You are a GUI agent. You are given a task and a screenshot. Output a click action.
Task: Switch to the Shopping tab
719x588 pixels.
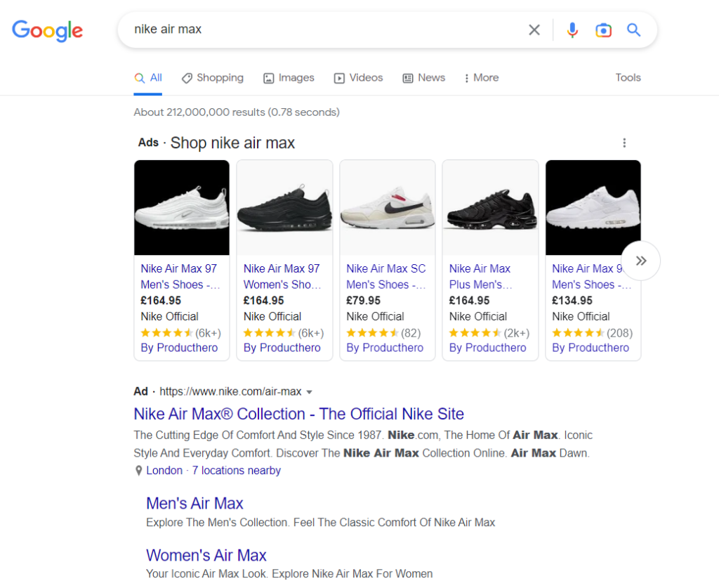212,78
